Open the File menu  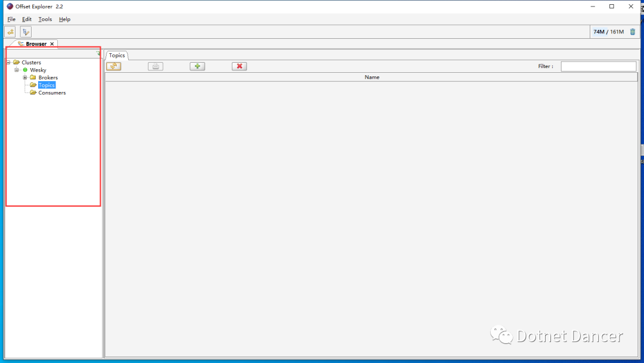pos(11,19)
